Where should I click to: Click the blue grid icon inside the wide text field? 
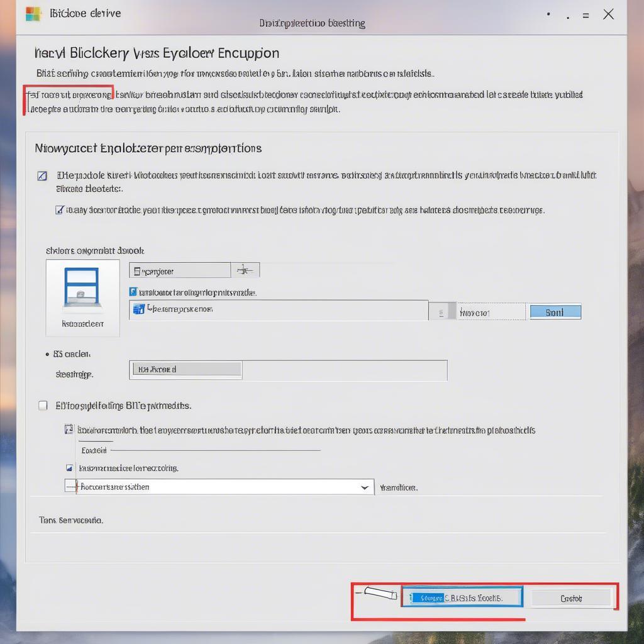coord(139,309)
